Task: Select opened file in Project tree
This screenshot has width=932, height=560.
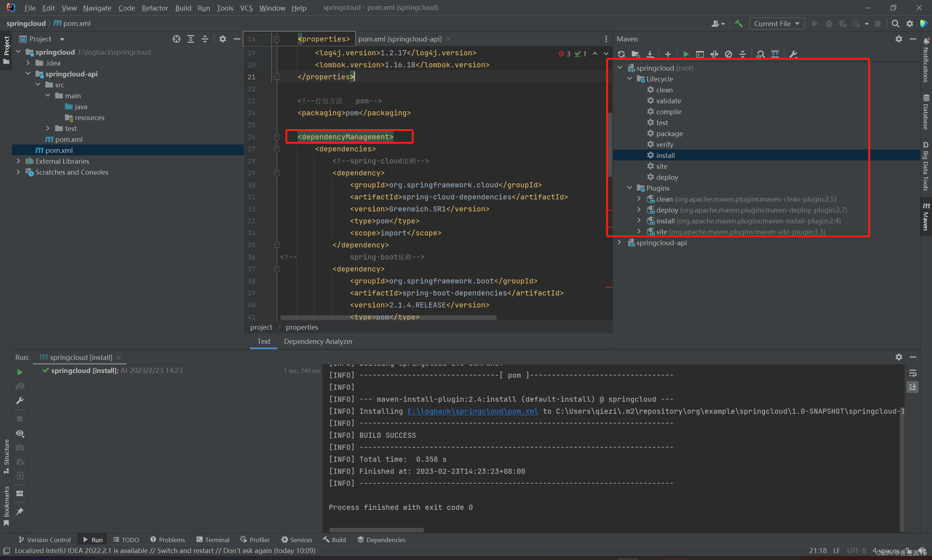Action: [x=176, y=39]
